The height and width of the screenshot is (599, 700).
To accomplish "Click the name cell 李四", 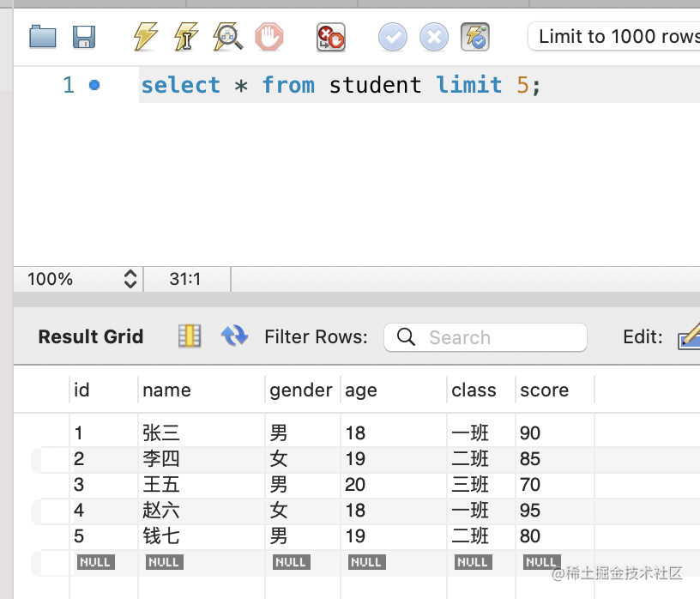I will (x=160, y=459).
